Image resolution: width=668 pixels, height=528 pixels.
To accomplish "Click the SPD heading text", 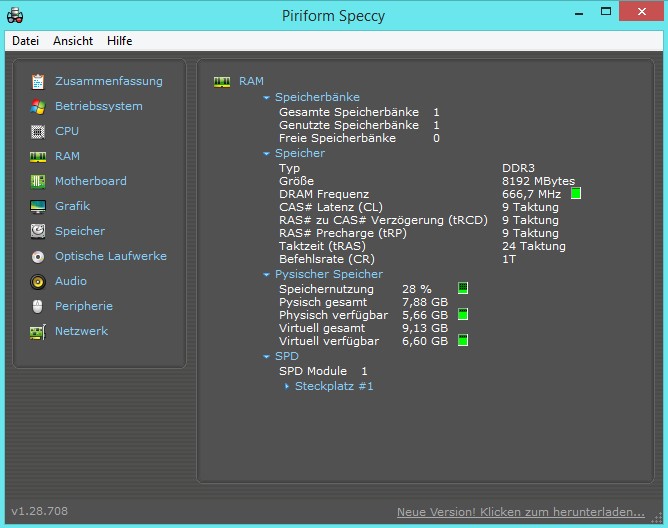I will 287,356.
